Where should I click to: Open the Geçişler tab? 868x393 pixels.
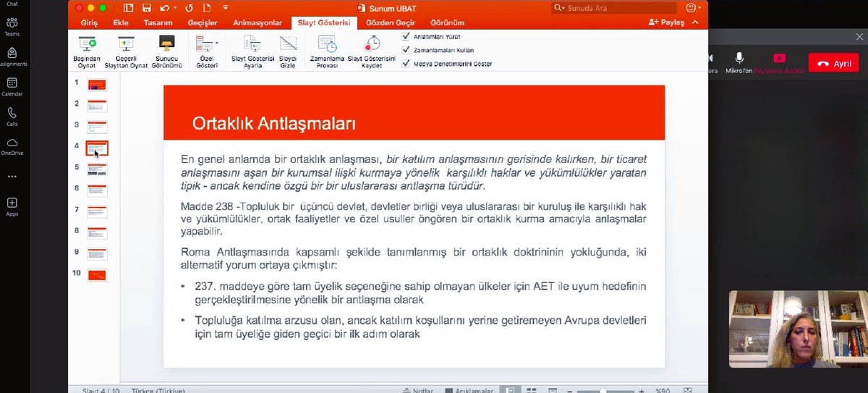click(x=203, y=22)
